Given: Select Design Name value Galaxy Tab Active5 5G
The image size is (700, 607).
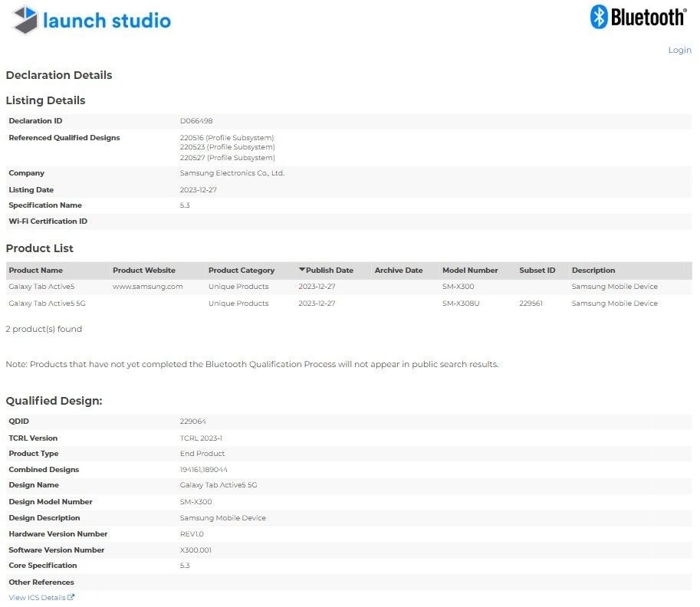Looking at the screenshot, I should (219, 485).
